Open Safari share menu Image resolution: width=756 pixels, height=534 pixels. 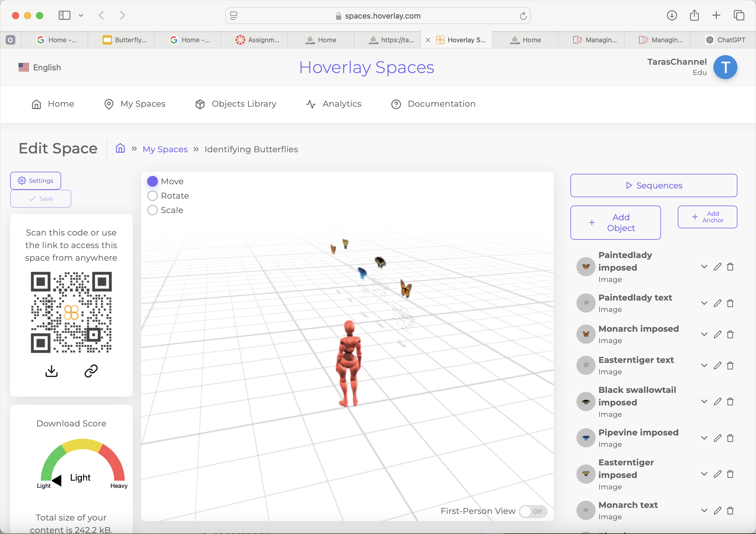click(694, 15)
